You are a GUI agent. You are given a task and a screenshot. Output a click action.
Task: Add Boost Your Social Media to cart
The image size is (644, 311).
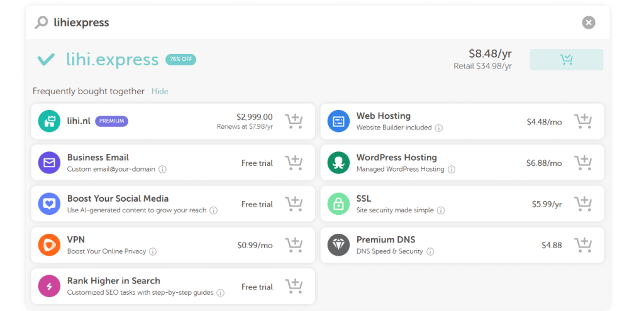[x=294, y=204]
